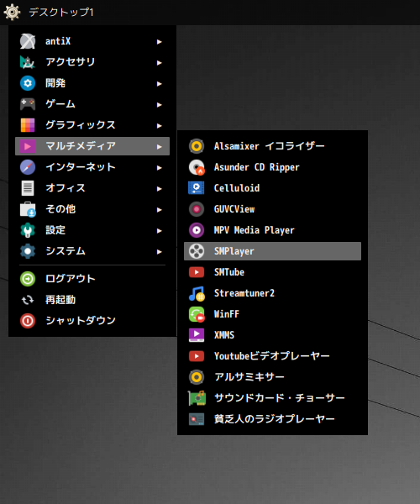
Task: Click the Streamtuner2 music note icon
Action: (x=197, y=293)
